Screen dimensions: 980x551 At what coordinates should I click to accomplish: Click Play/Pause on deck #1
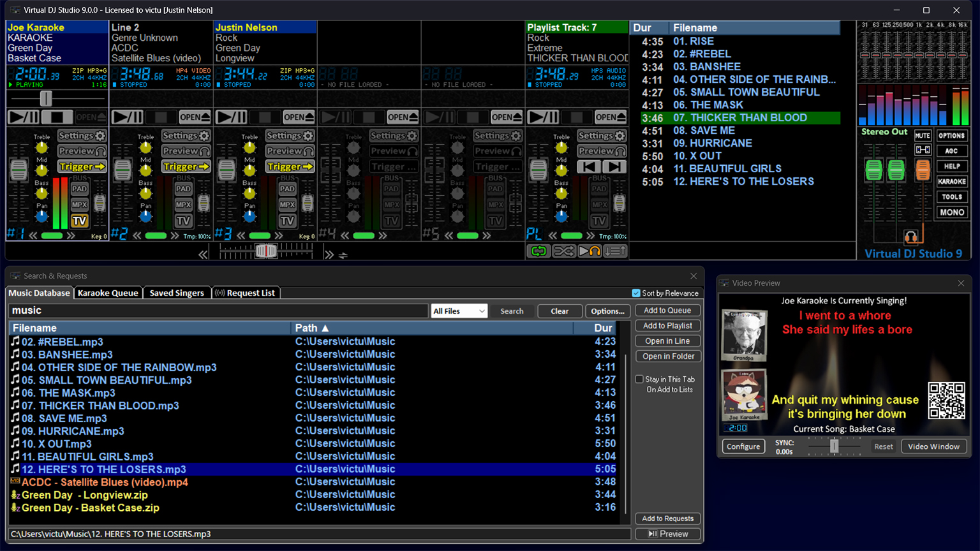point(24,117)
